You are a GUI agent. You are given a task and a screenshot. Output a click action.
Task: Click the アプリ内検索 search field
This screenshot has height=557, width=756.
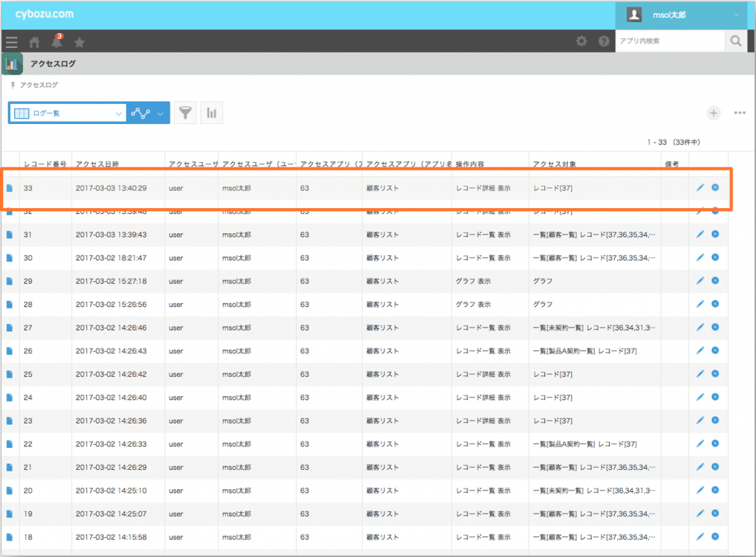(x=670, y=41)
